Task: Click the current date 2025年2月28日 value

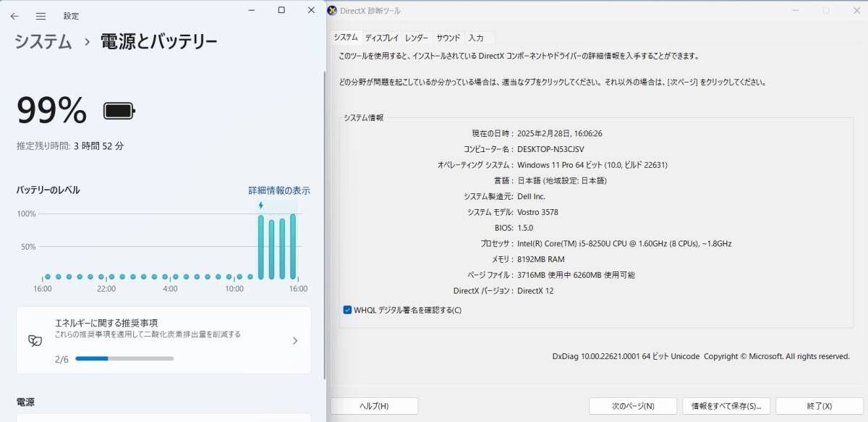Action: (x=560, y=133)
